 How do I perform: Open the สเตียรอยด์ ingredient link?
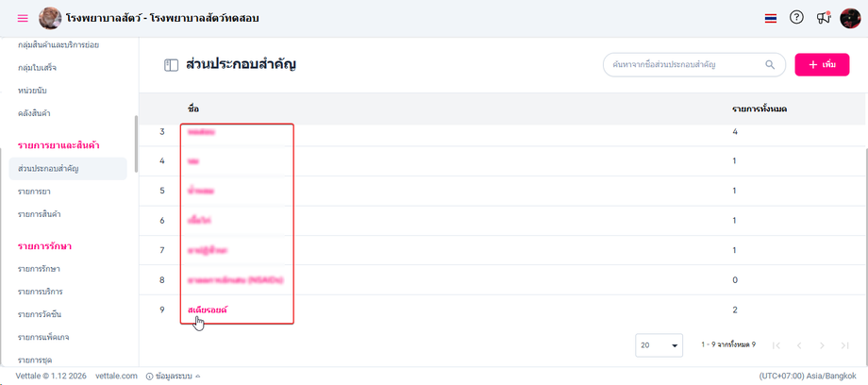coord(208,310)
